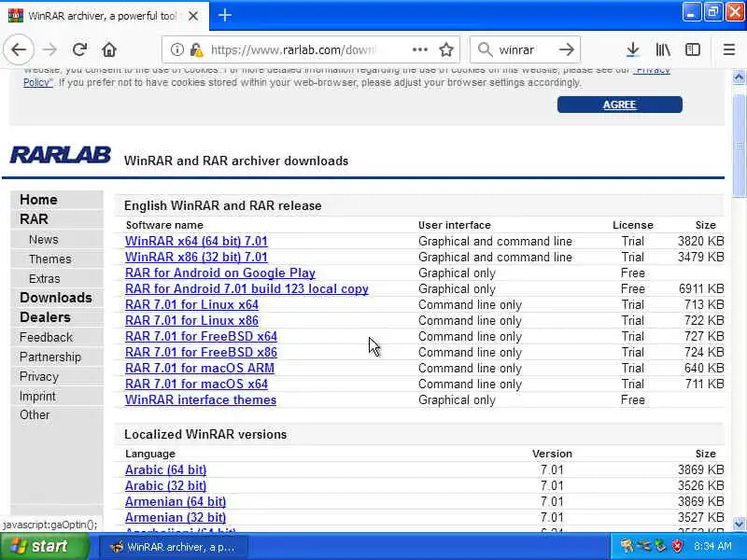Open the Windows start menu
Screen dimensions: 747x560
pyautogui.click(x=44, y=546)
